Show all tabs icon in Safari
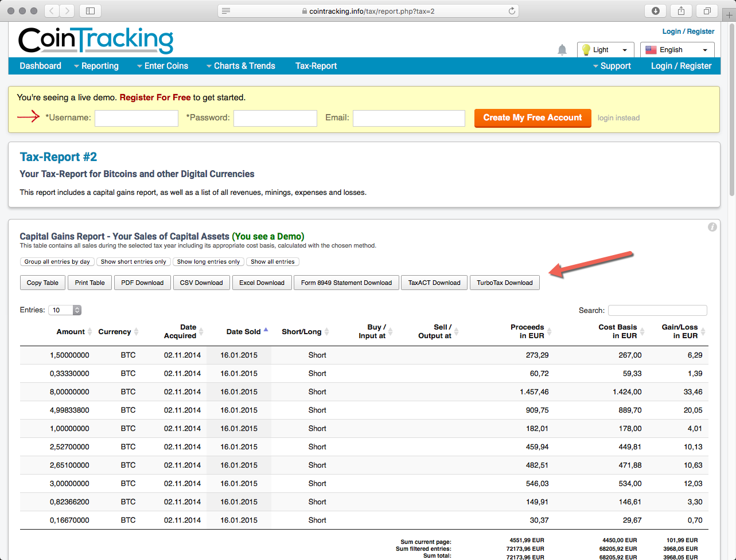The image size is (736, 560). (x=707, y=11)
